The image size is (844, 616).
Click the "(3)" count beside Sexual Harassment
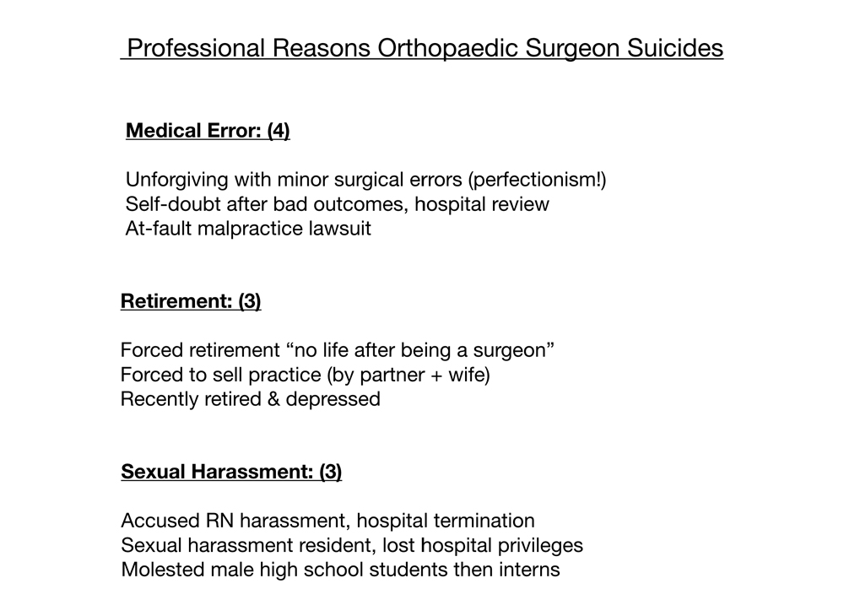pyautogui.click(x=330, y=473)
